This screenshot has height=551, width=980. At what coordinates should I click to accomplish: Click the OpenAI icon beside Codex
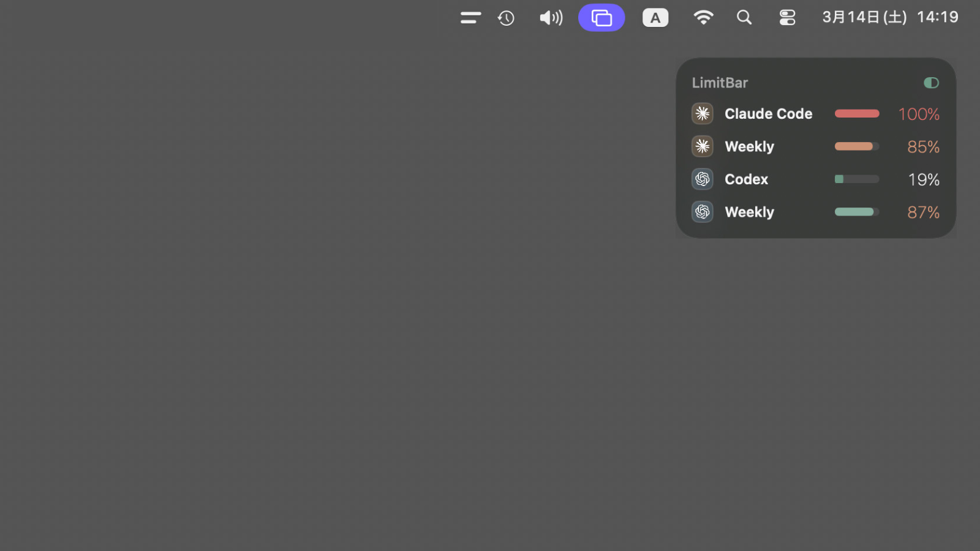click(702, 179)
